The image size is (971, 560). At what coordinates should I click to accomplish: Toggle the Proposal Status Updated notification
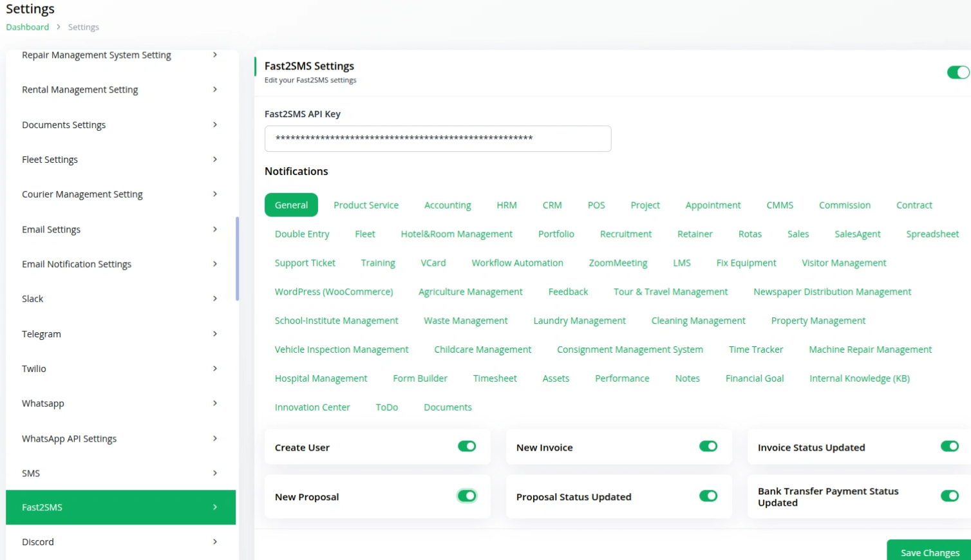pyautogui.click(x=708, y=496)
